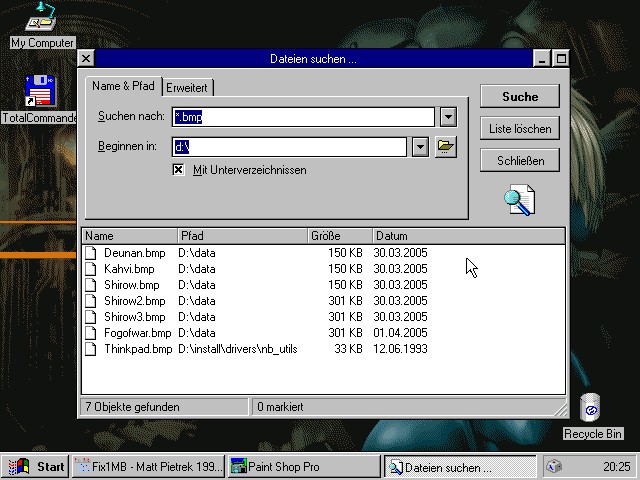Click the magnifier document search icon
This screenshot has width=640, height=480.
point(520,200)
